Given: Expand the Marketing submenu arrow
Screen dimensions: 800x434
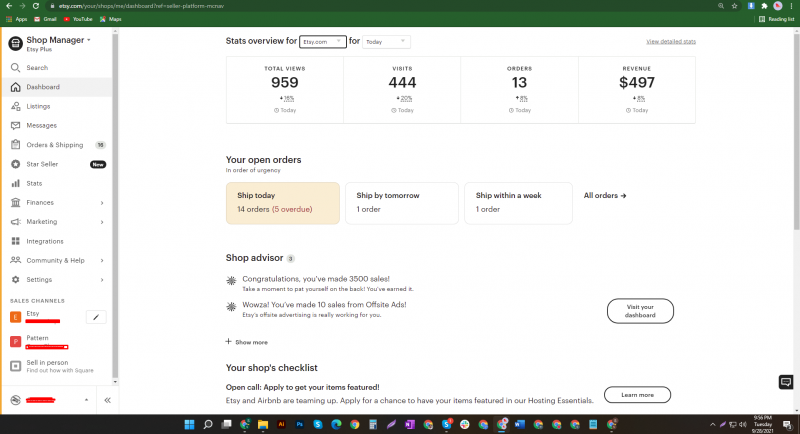Looking at the screenshot, I should pyautogui.click(x=102, y=222).
